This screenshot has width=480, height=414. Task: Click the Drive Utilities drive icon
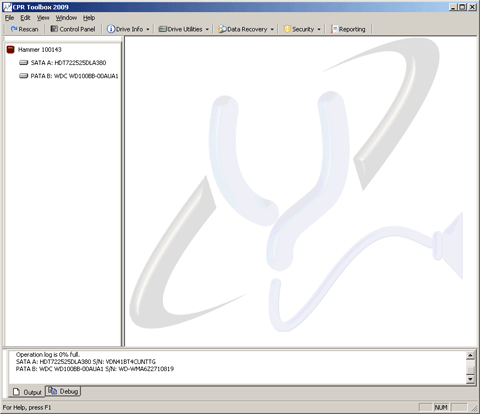pyautogui.click(x=162, y=29)
